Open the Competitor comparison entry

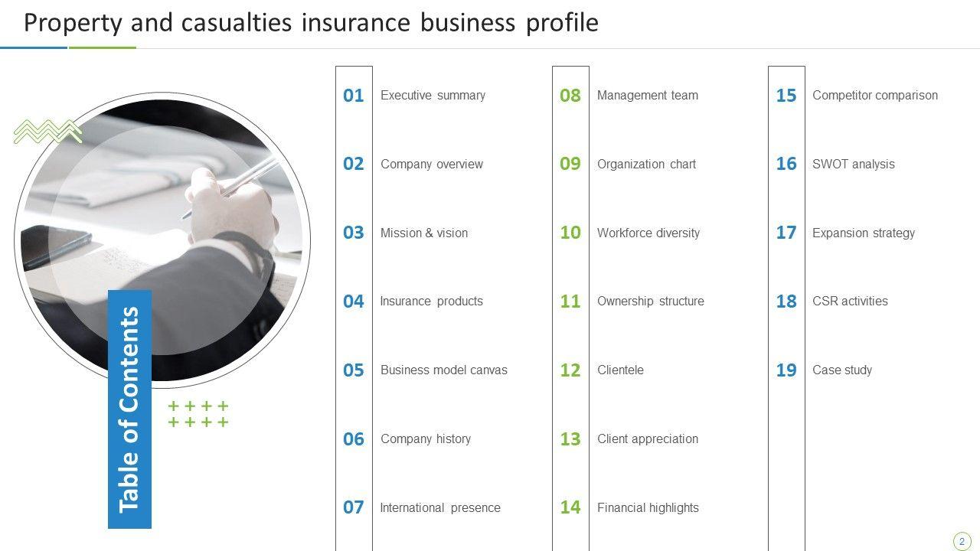pyautogui.click(x=874, y=96)
